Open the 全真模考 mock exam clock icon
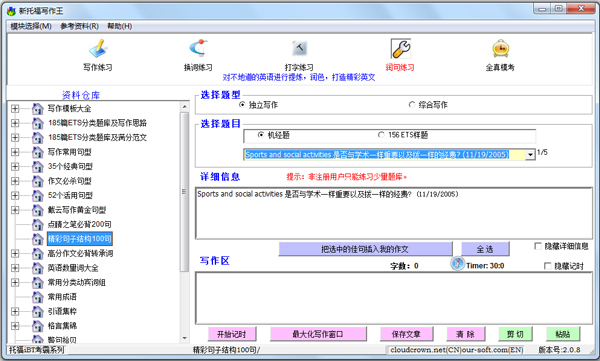Screen dimensions: 600x361 [501, 49]
